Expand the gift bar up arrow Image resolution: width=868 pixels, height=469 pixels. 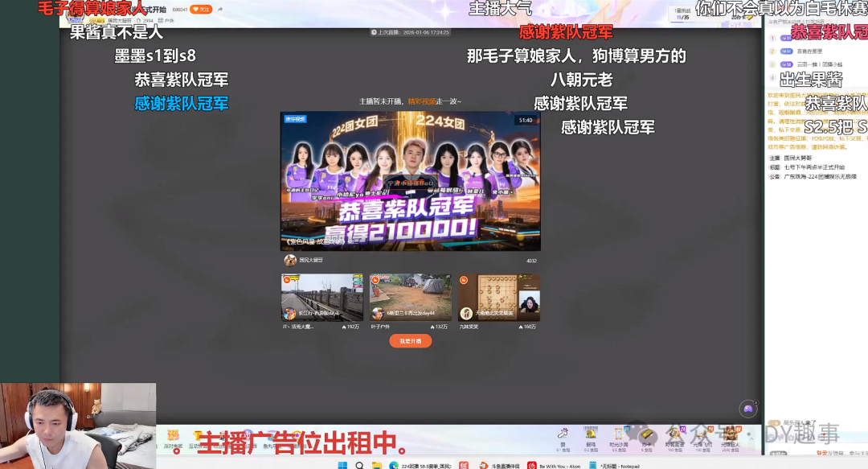pos(751,438)
